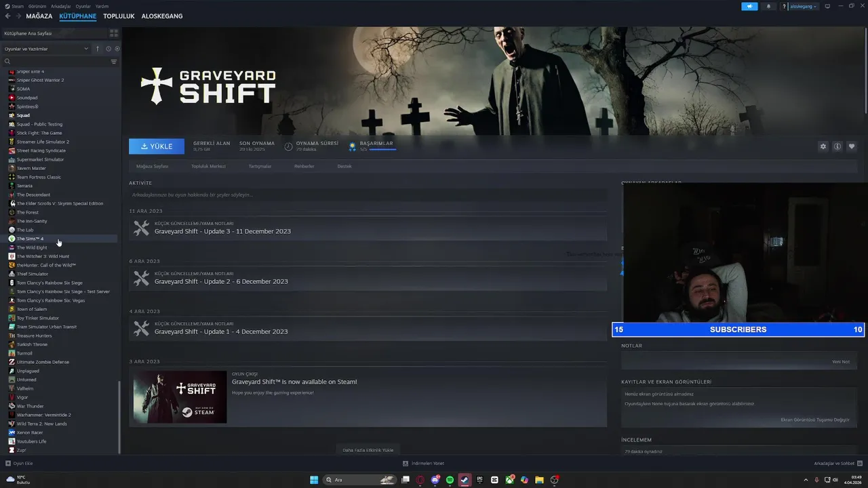
Task: Add Graveyard Shift to favorites heart
Action: click(852, 146)
